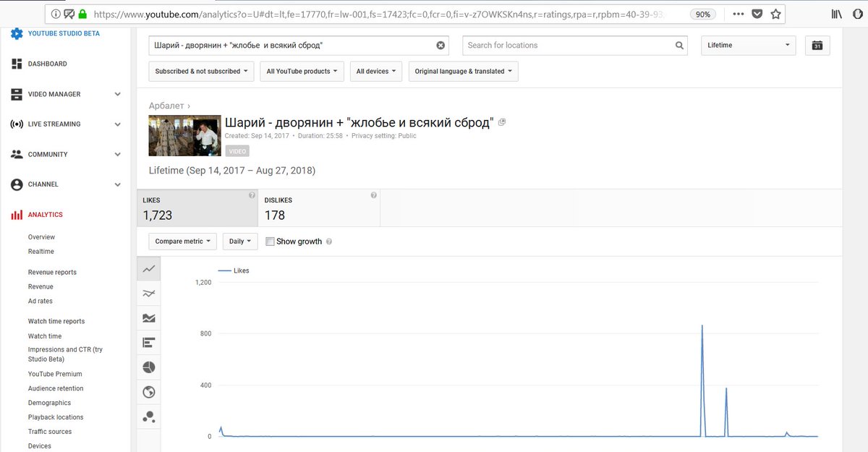868x452 pixels.
Task: Select the bar chart view icon
Action: (149, 343)
